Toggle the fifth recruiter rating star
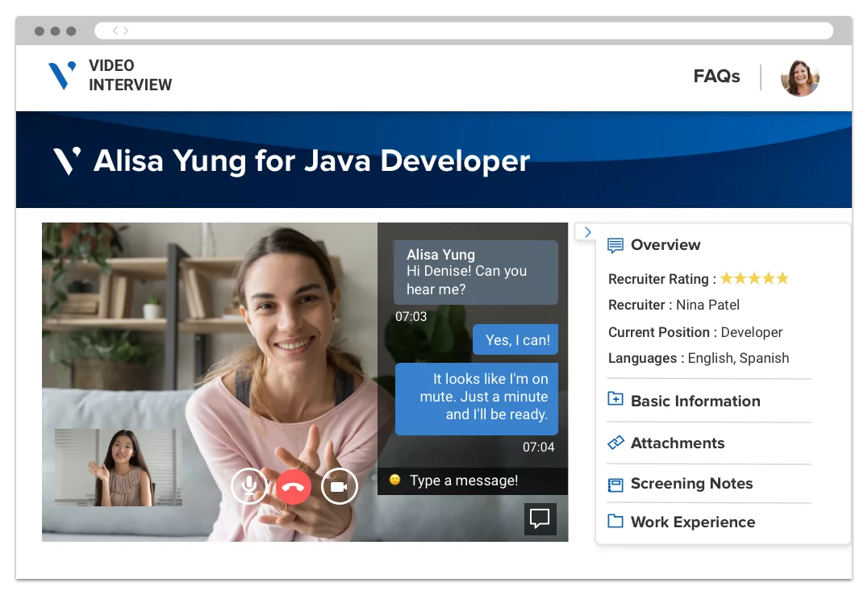The height and width of the screenshot is (595, 868). pos(781,277)
